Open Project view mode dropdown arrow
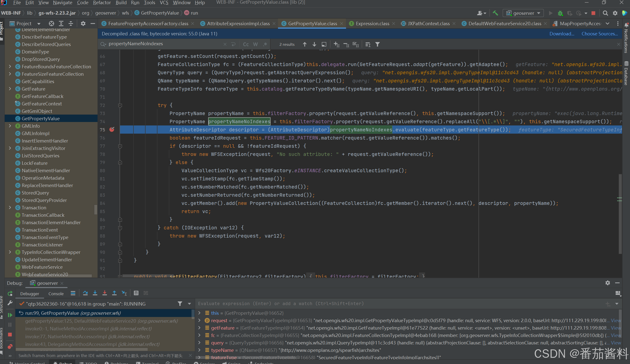Screen dimensions: 630x364 39,24
